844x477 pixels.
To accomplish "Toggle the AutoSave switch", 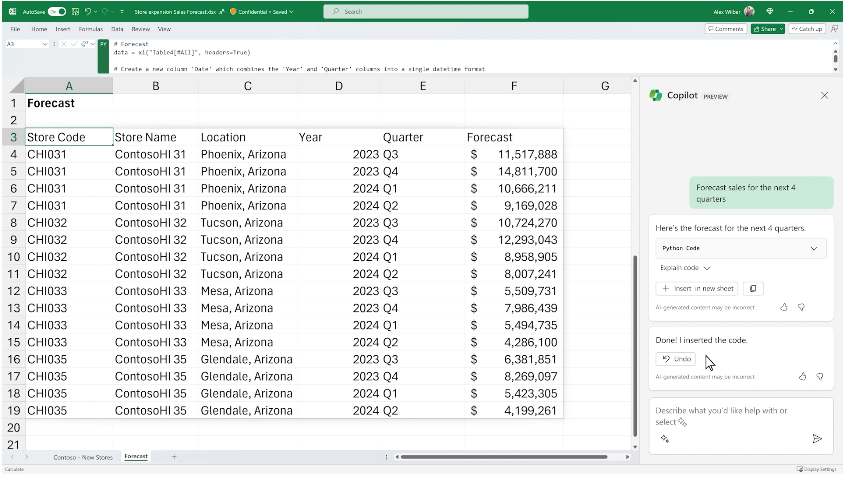I will (57, 11).
